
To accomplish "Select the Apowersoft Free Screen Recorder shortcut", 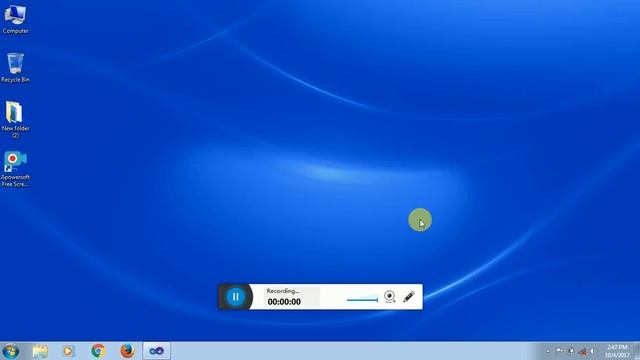I will (x=16, y=169).
